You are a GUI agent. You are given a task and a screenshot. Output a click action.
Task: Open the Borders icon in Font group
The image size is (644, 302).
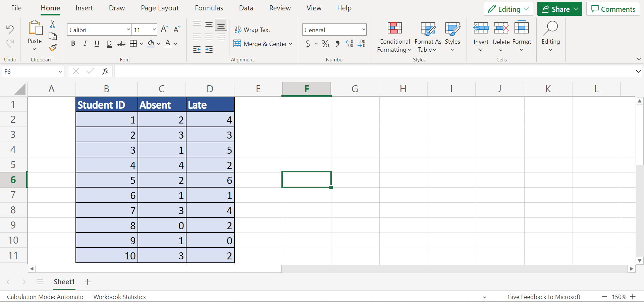133,44
